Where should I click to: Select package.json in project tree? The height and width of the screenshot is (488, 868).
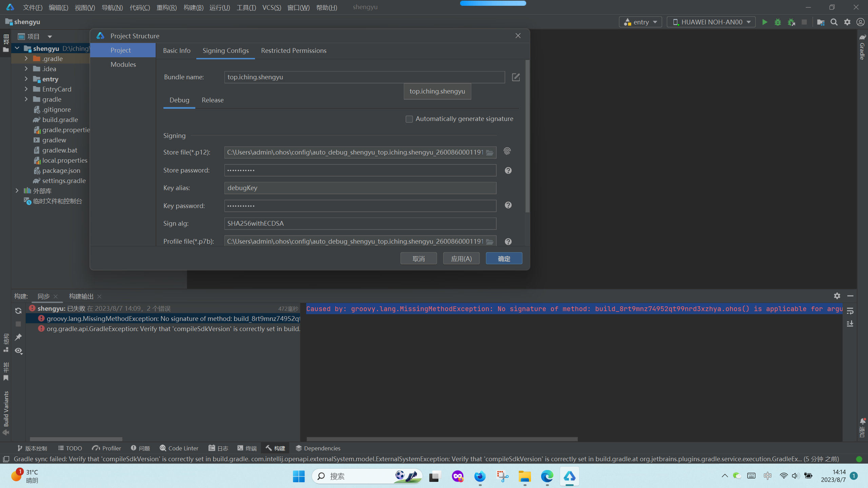[61, 170]
